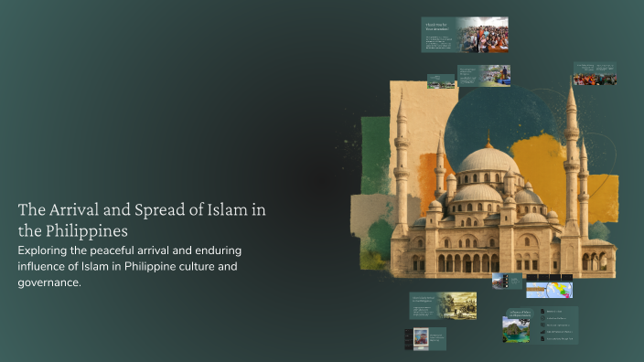Click the circular icon in the list
Viewport: 644px width, 362px height.
542,318
